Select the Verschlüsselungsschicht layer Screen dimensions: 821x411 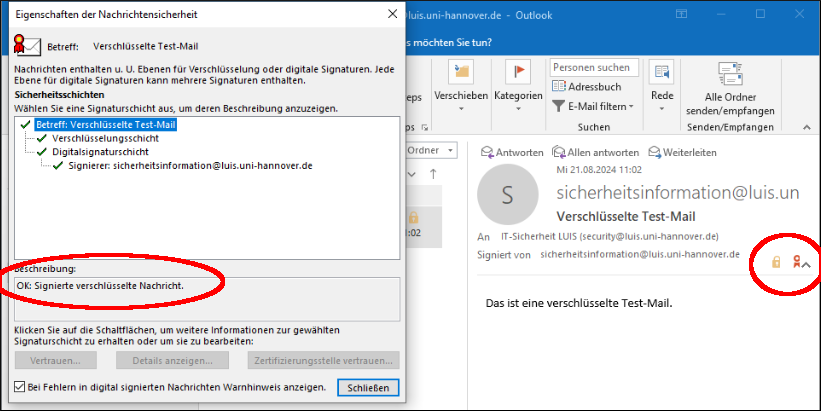click(x=105, y=138)
